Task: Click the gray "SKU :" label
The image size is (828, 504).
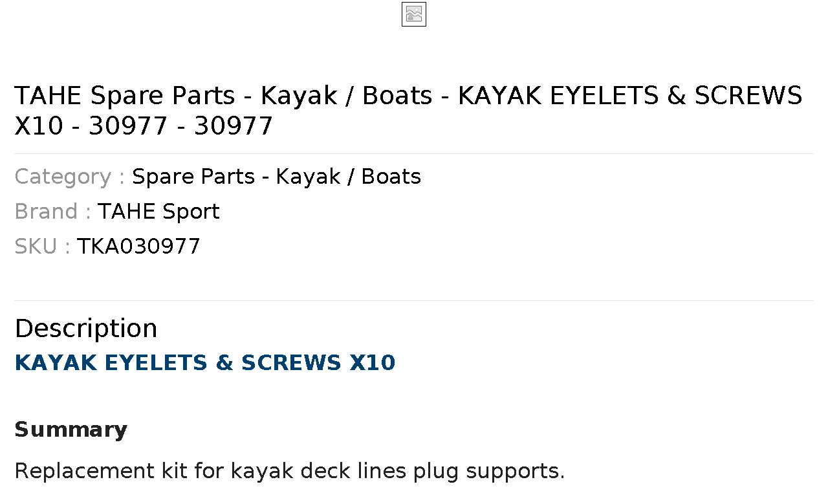Action: click(43, 247)
